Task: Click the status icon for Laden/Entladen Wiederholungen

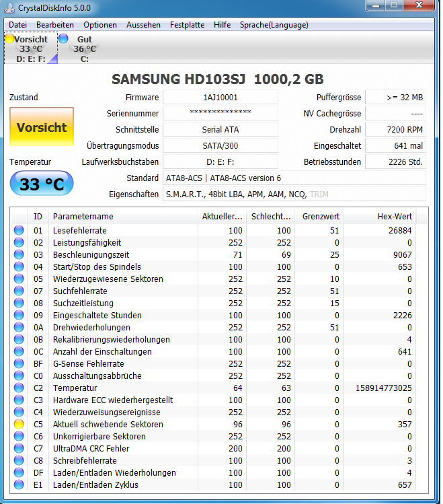Action: pyautogui.click(x=19, y=472)
